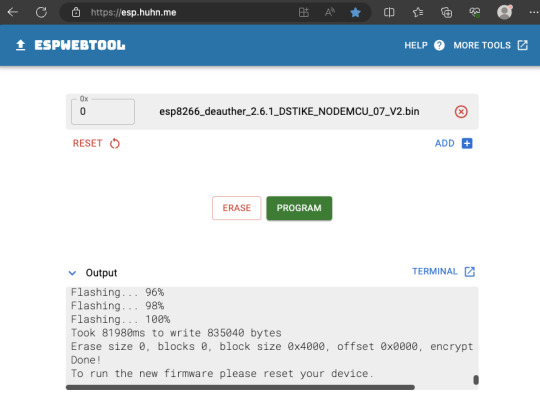Click the ERASE button
Viewport: 540px width, 399px height.
point(237,208)
